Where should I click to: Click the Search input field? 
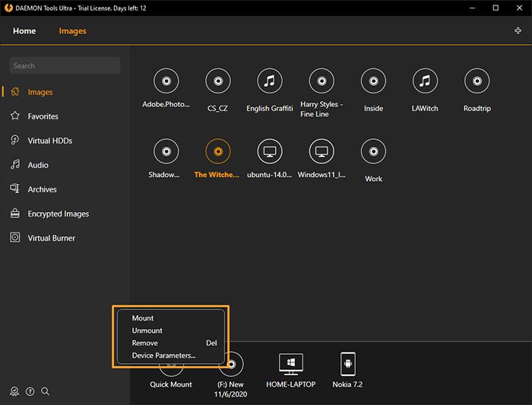pyautogui.click(x=65, y=66)
